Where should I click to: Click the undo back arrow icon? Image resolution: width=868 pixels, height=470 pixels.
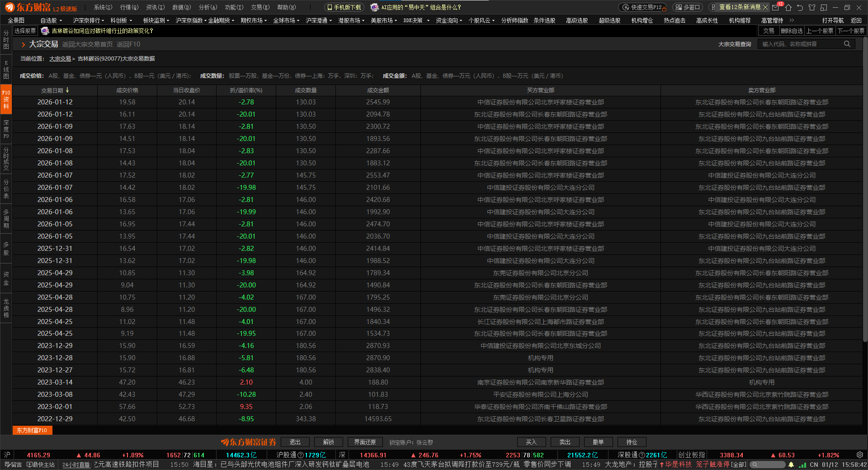800,7
